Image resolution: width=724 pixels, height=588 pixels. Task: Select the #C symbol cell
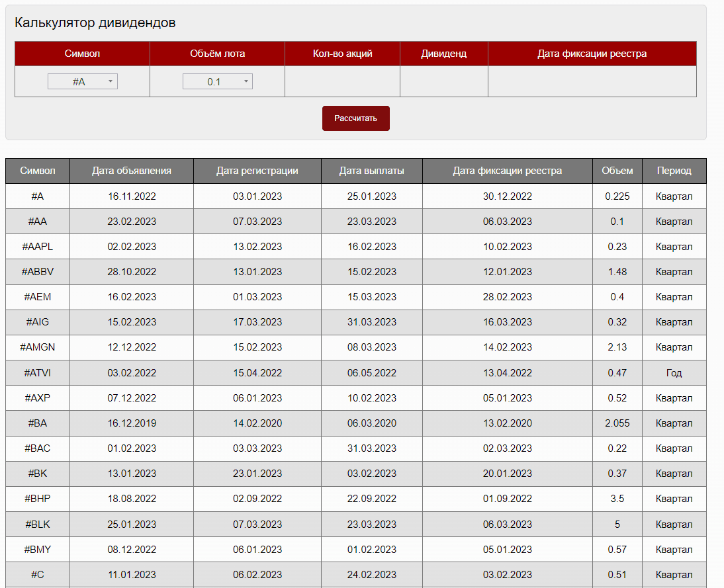[x=38, y=575]
